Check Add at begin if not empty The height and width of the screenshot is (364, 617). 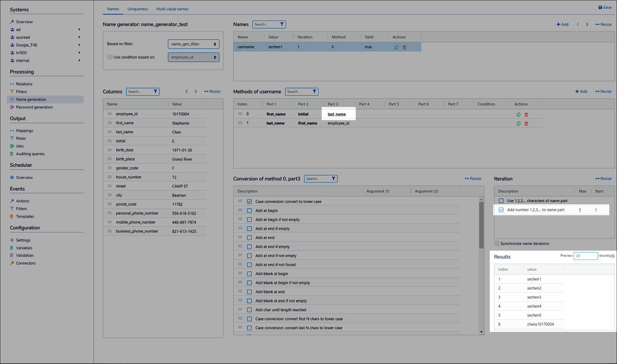click(249, 220)
